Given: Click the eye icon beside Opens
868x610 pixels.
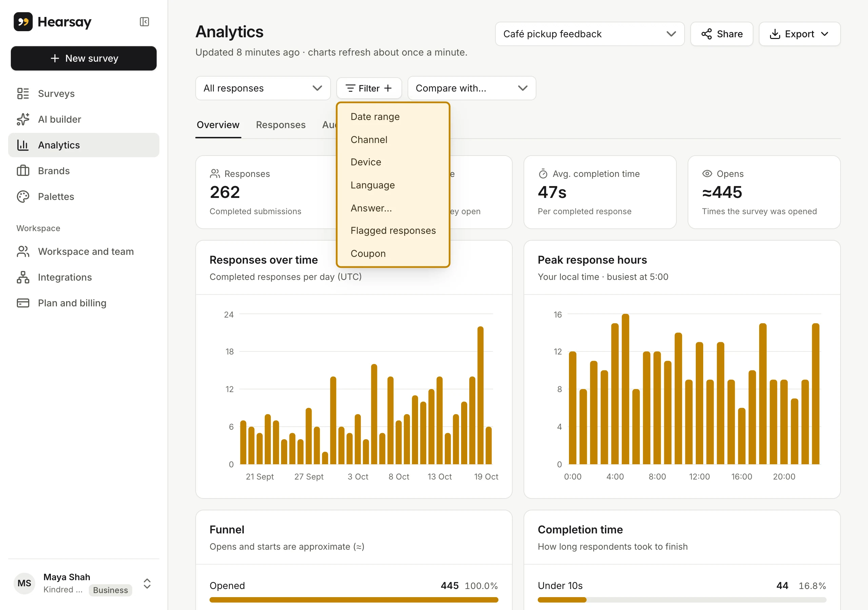Looking at the screenshot, I should click(707, 174).
